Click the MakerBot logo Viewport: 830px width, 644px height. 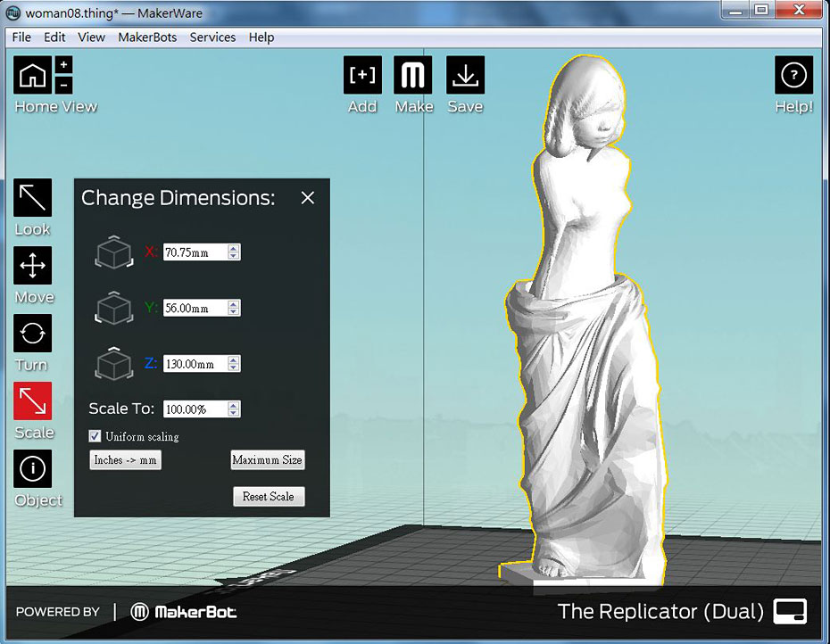pyautogui.click(x=183, y=612)
